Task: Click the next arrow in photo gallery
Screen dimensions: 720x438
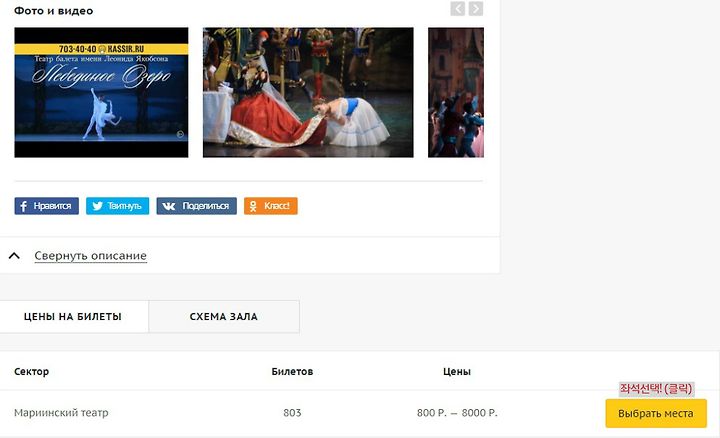Action: [476, 8]
